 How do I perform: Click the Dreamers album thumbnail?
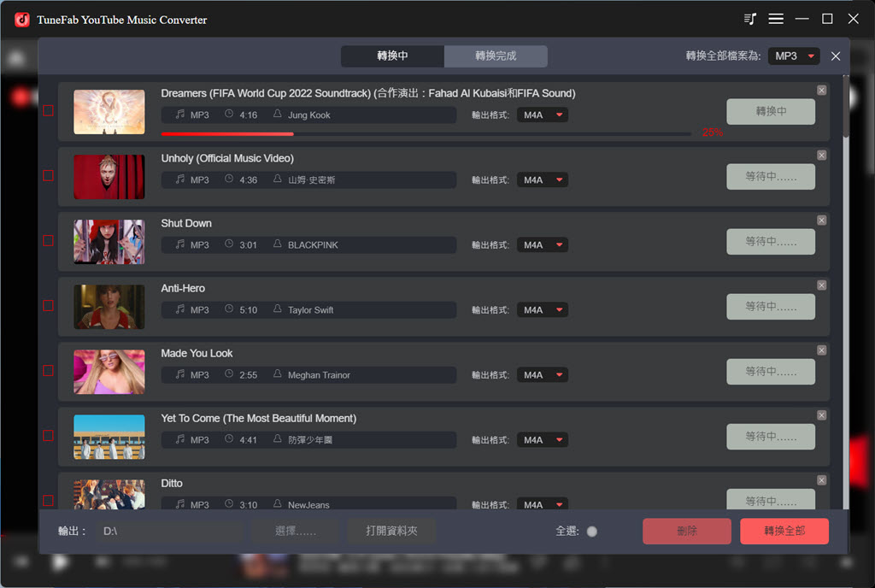coord(109,112)
